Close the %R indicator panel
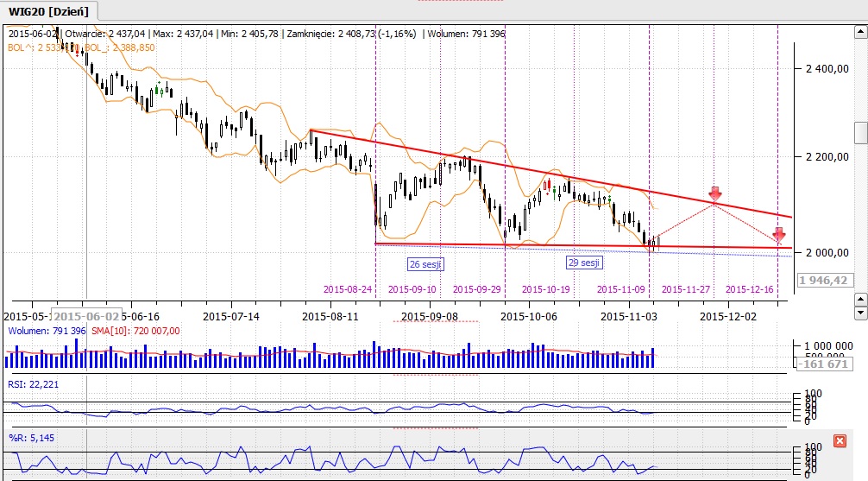 (840, 441)
